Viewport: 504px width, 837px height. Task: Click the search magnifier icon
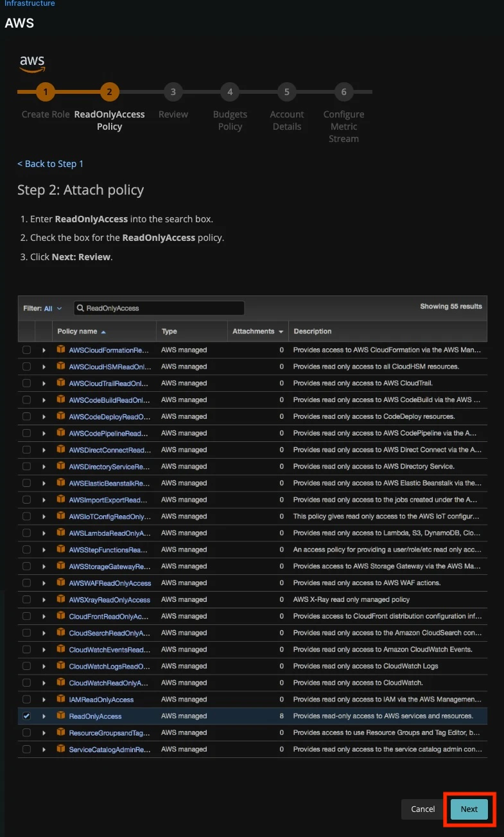coord(81,308)
